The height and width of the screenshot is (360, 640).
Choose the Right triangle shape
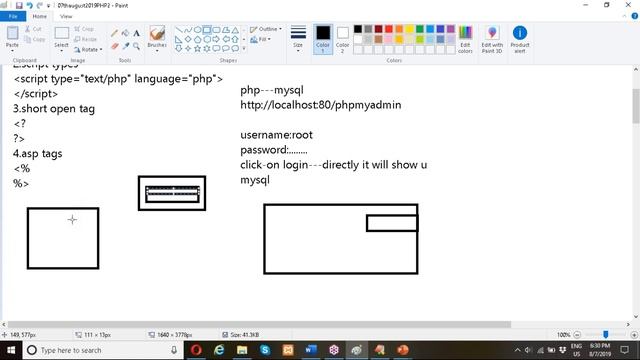(178, 39)
